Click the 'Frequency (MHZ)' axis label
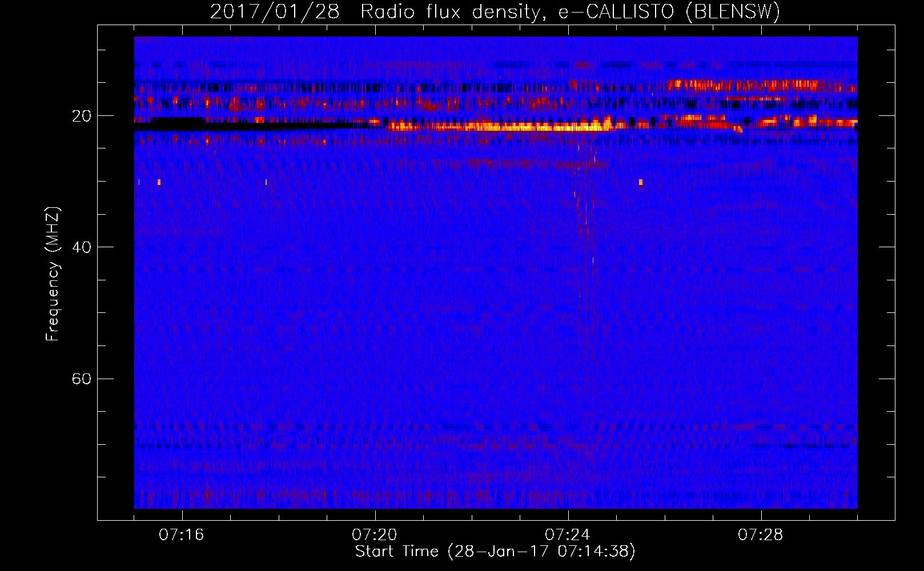Screen dimensions: 924x571 coord(53,274)
